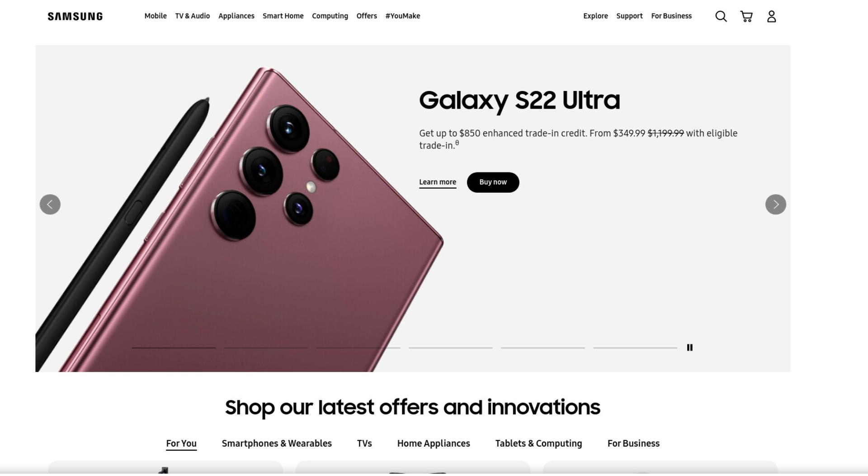This screenshot has height=476, width=868.
Task: Select the last carousel slide indicator
Action: (635, 347)
